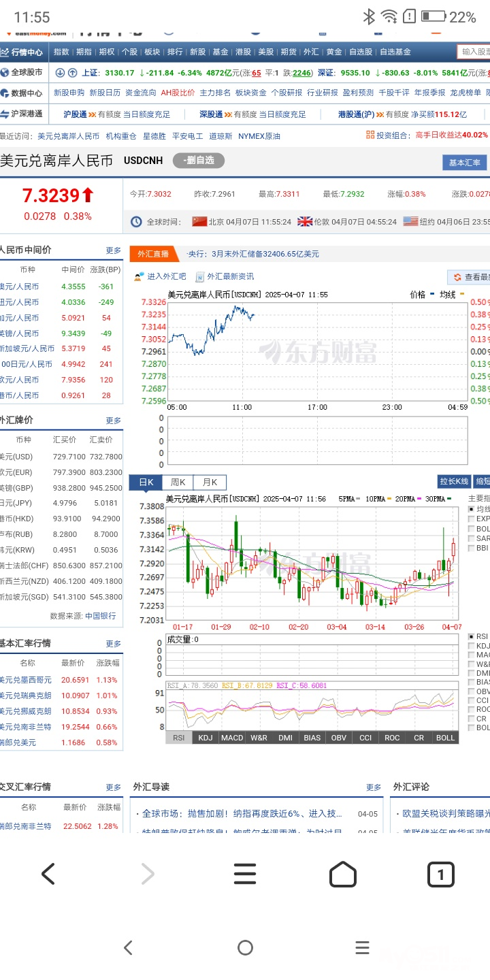
Task: Click the up arrow circle icon beside 上证
Action: (x=73, y=73)
